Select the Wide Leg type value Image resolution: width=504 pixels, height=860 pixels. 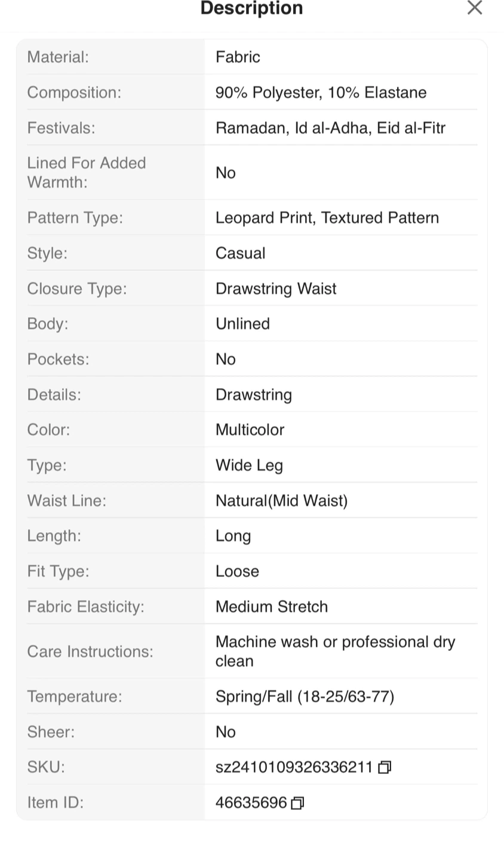pos(249,465)
